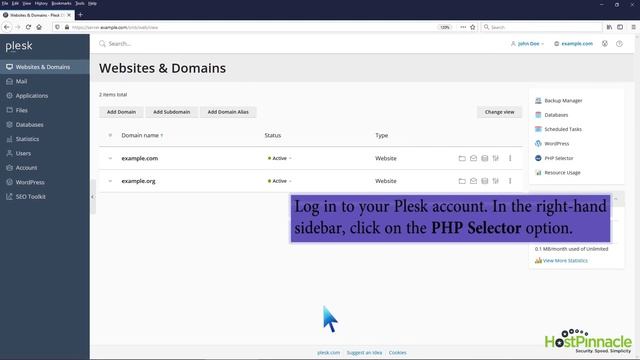Screen dimensions: 640x360
Task: Click the Scheduled Tasks icon
Action: [x=538, y=129]
